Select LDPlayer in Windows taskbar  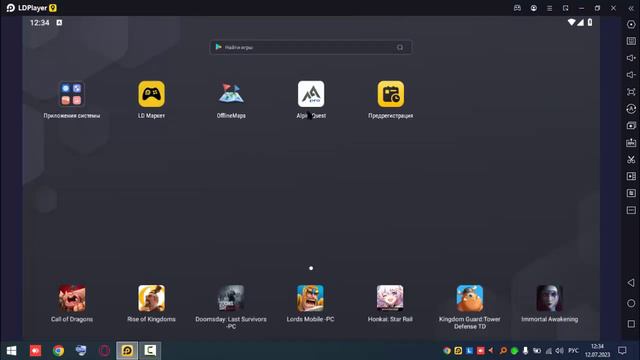tap(127, 351)
